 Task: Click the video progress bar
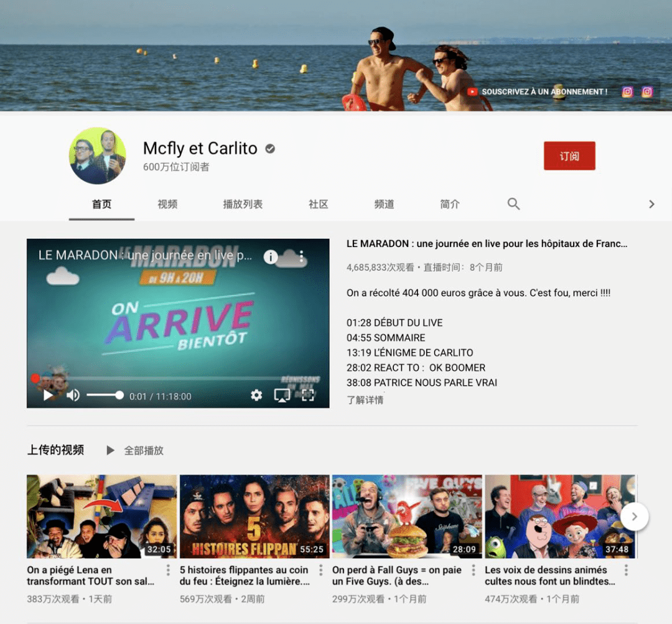click(x=178, y=378)
